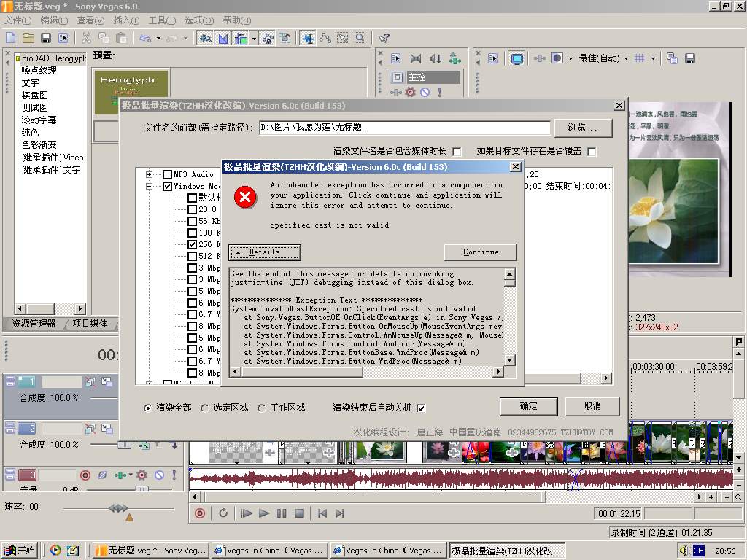The image size is (747, 560).
Task: Click the Continue button in error dialog
Action: click(x=480, y=252)
